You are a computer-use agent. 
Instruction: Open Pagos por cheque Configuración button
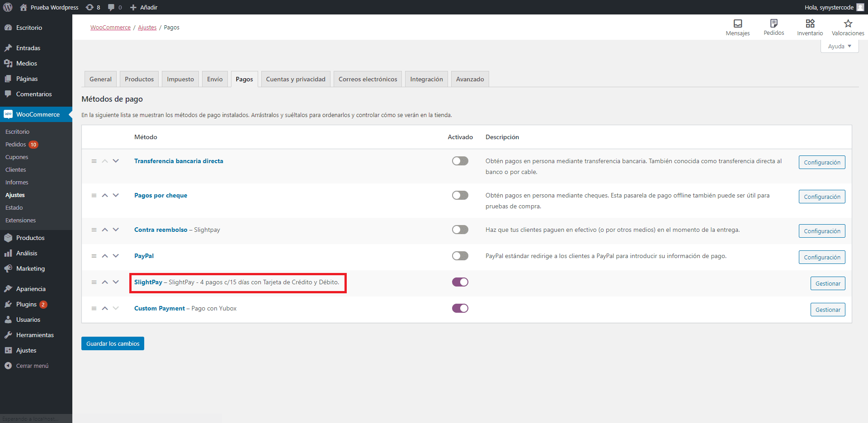coord(822,197)
